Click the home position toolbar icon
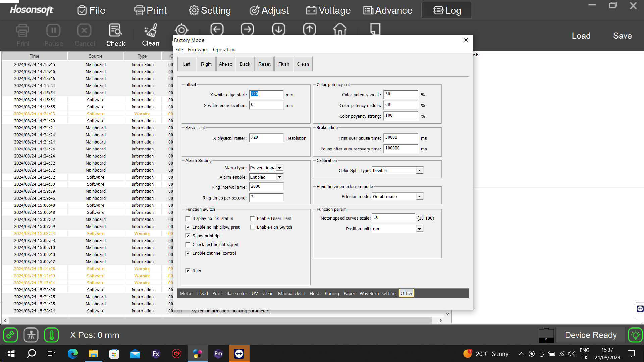This screenshot has height=362, width=644. click(340, 29)
